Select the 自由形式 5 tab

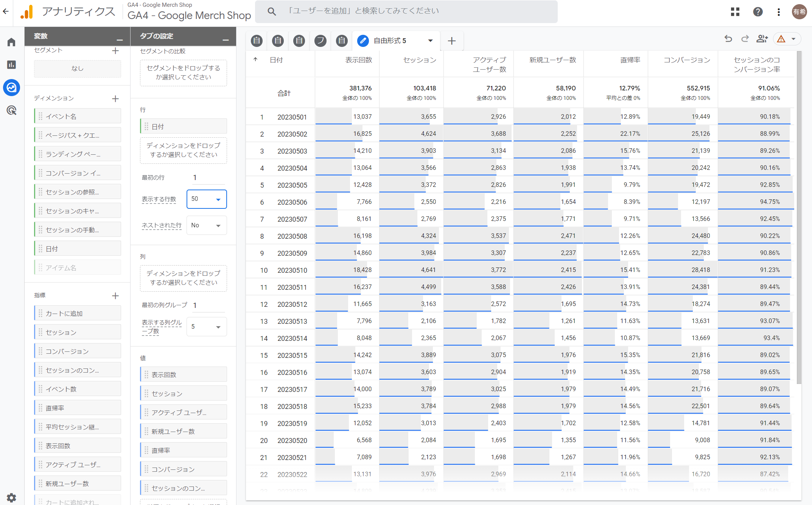(390, 40)
